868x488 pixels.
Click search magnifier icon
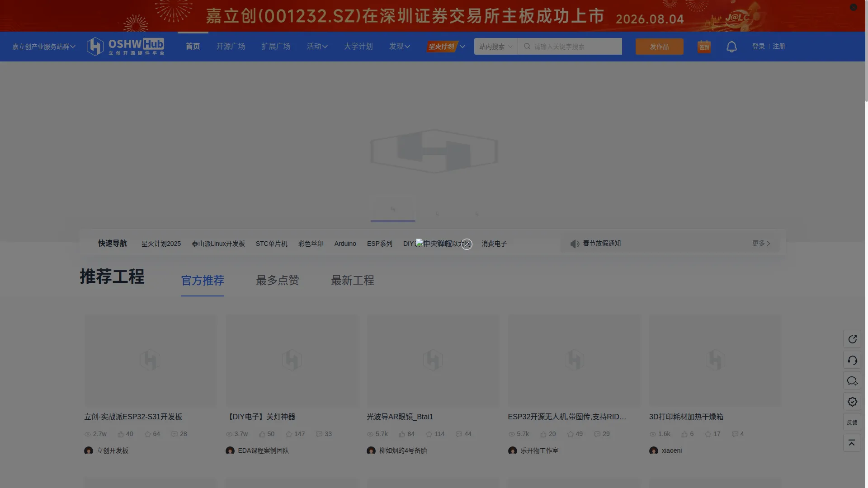click(x=527, y=47)
